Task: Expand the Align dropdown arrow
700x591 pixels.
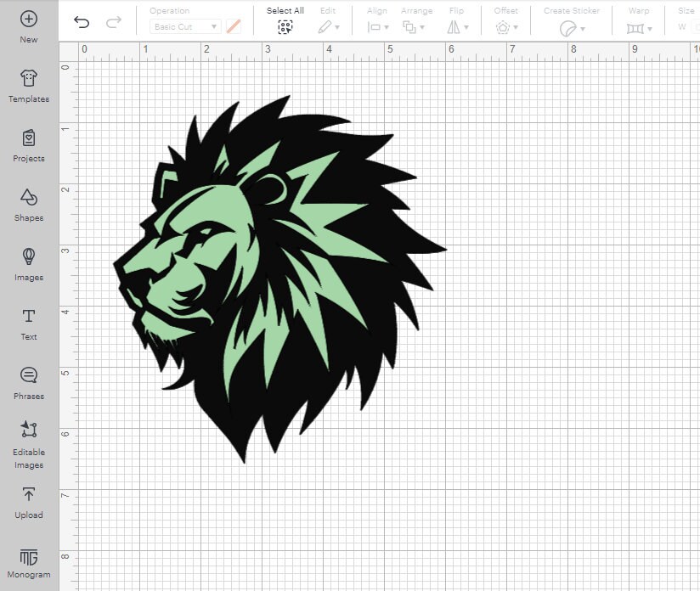Action: point(387,28)
